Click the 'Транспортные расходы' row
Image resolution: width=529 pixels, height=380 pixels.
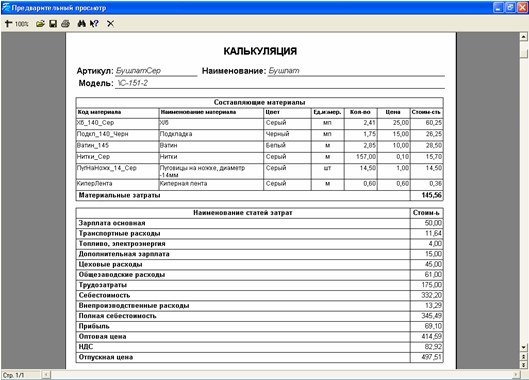pos(259,234)
